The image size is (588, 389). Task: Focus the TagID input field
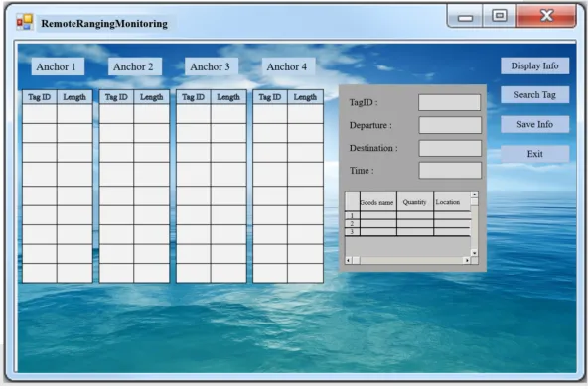pos(449,102)
